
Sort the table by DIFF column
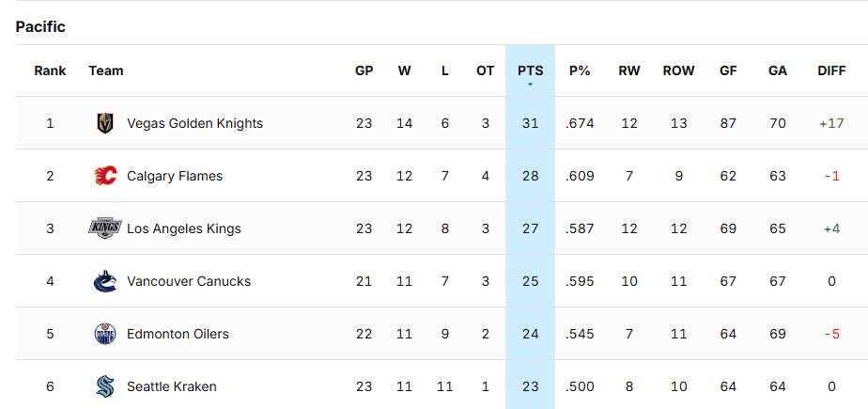pyautogui.click(x=831, y=71)
